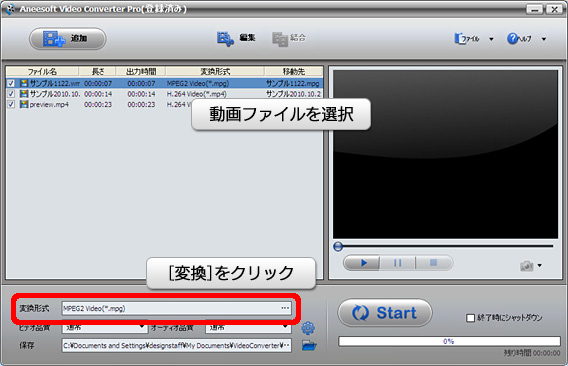
Task: Click the play button in preview
Action: [x=362, y=263]
